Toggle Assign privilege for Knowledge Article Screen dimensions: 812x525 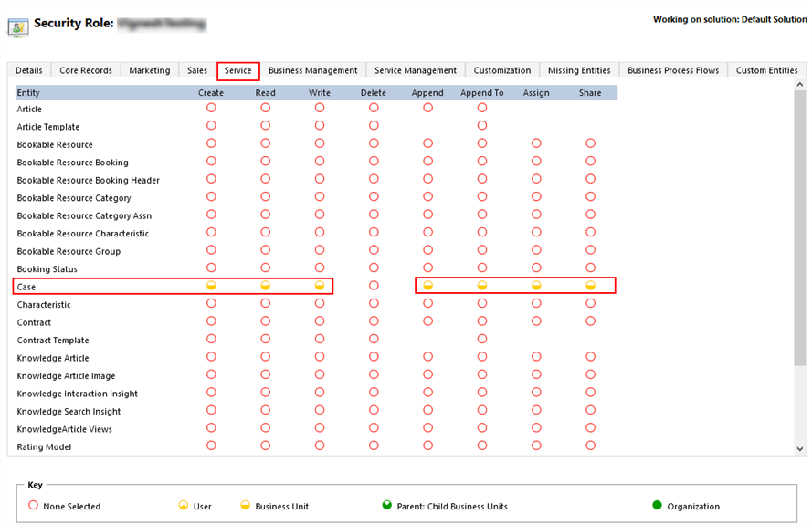click(x=536, y=357)
